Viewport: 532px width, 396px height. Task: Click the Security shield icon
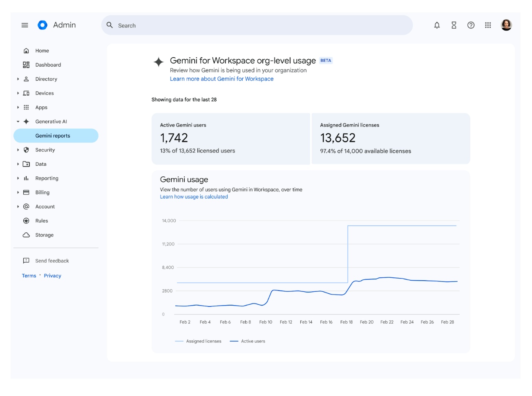coord(26,150)
